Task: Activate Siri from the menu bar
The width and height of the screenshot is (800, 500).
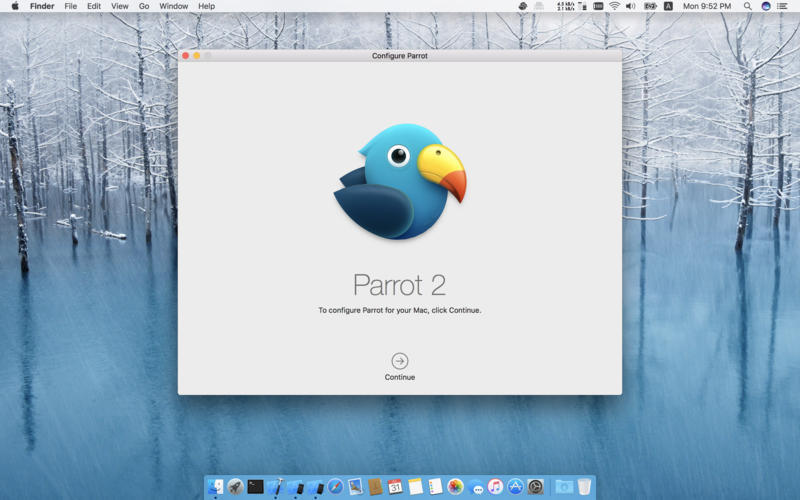Action: [765, 6]
